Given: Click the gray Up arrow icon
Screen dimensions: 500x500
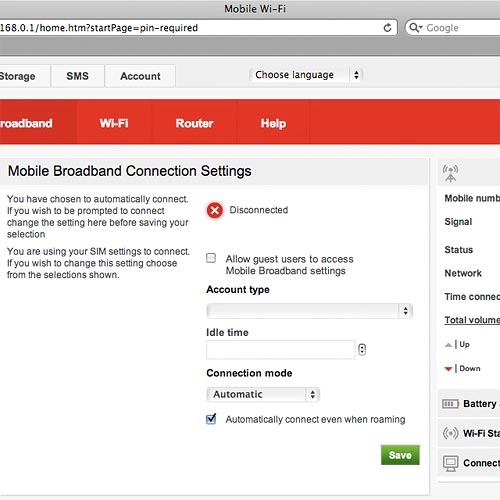Looking at the screenshot, I should click(x=448, y=345).
